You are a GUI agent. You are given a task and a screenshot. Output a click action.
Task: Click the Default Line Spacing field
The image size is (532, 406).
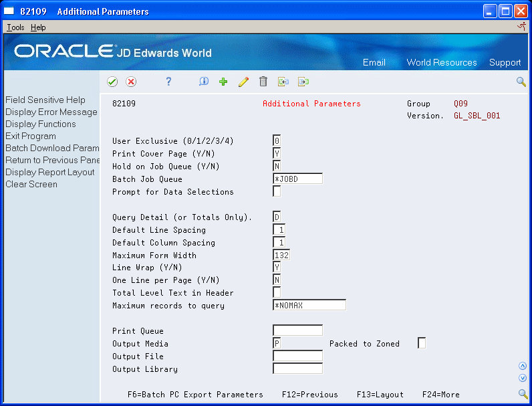(279, 230)
